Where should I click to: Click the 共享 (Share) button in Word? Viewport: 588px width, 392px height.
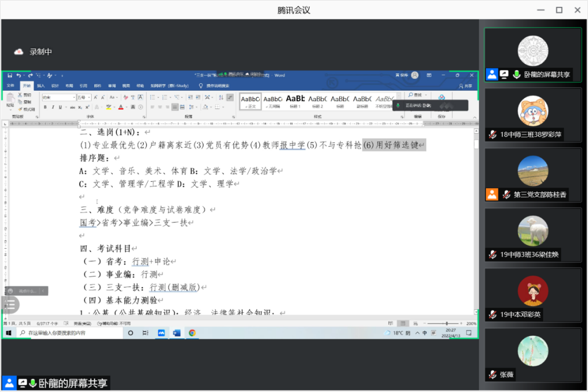click(465, 86)
